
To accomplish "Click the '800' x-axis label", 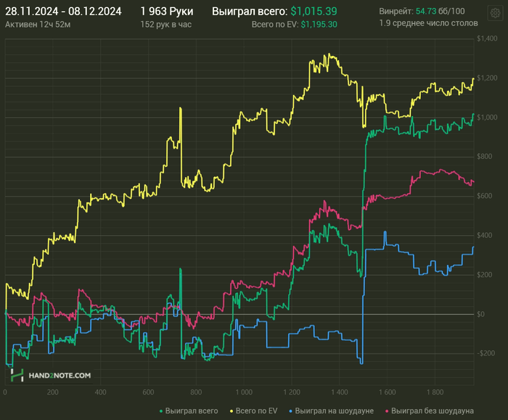I will (x=196, y=392).
